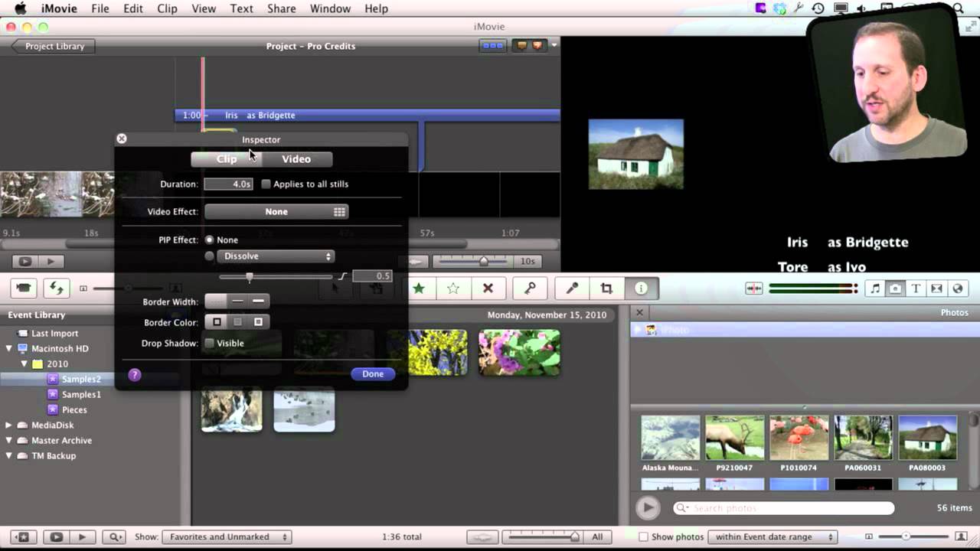Open the voiceover microphone tool
Image resolution: width=980 pixels, height=551 pixels.
point(572,289)
